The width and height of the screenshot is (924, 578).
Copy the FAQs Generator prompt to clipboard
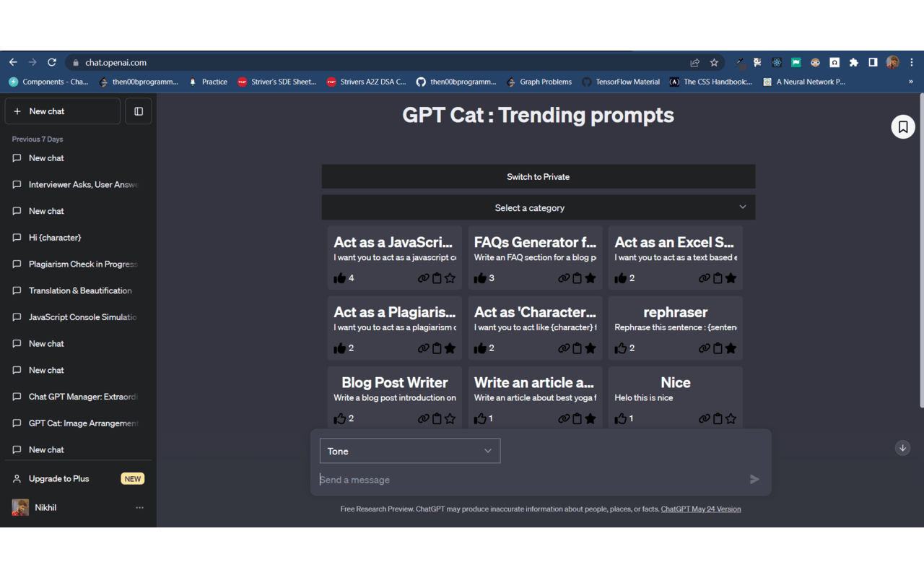click(x=577, y=277)
